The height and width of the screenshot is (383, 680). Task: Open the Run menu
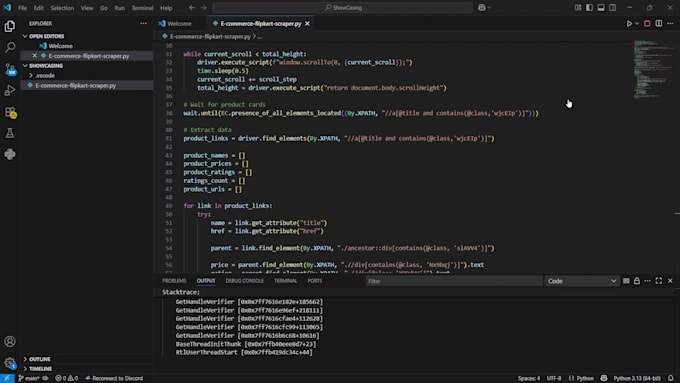tap(119, 8)
